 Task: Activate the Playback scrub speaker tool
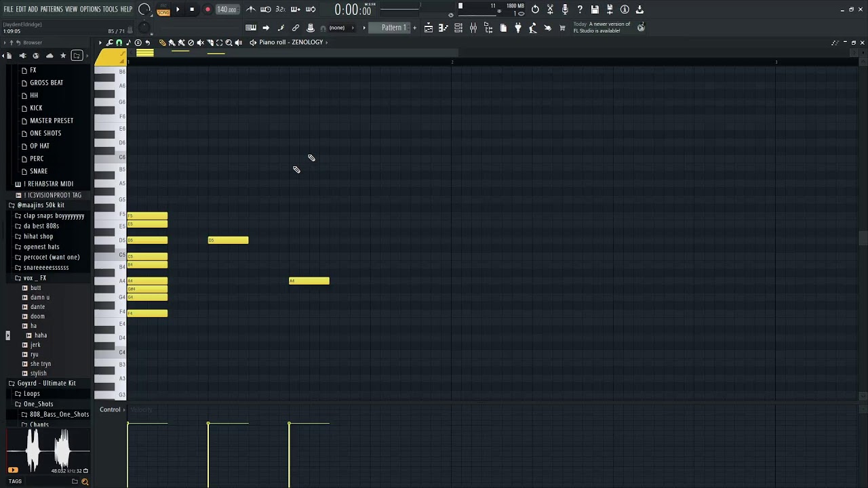coord(238,42)
